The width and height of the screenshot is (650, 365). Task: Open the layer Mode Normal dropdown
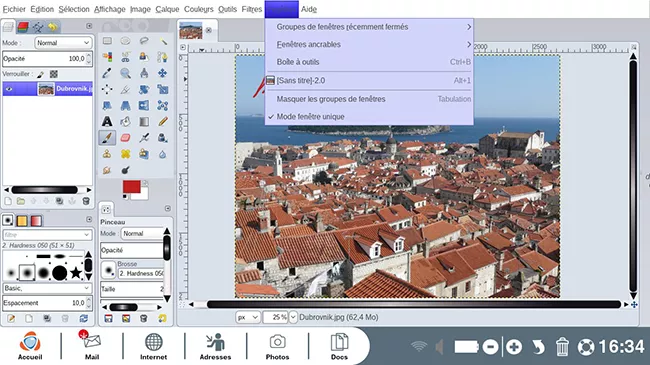pos(63,43)
